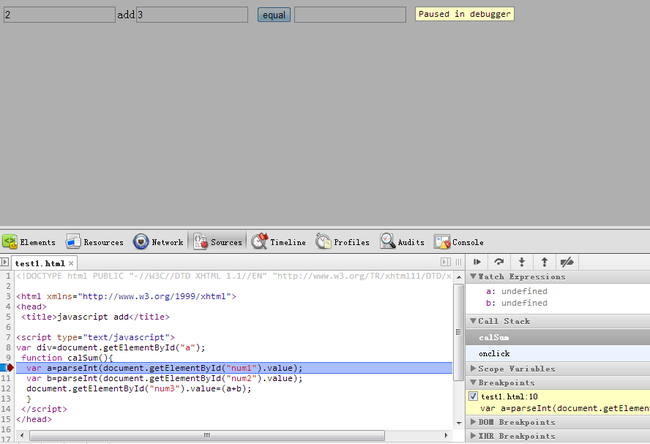Click line number 9 in gutter
Image resolution: width=650 pixels, height=444 pixels.
tap(8, 357)
